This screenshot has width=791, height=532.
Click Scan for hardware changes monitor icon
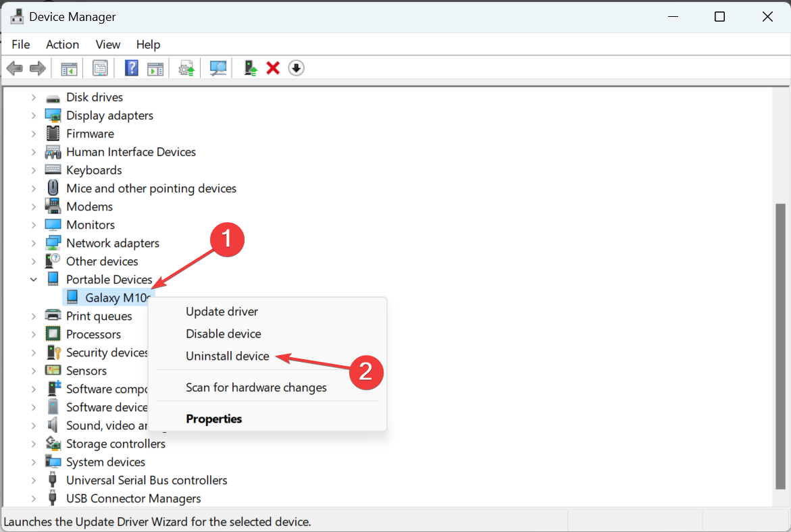(x=218, y=68)
